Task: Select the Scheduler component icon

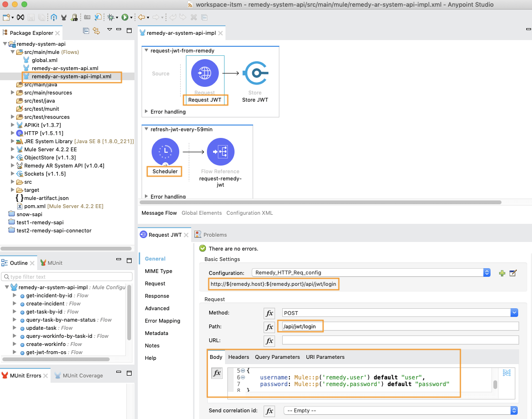Action: pyautogui.click(x=165, y=152)
